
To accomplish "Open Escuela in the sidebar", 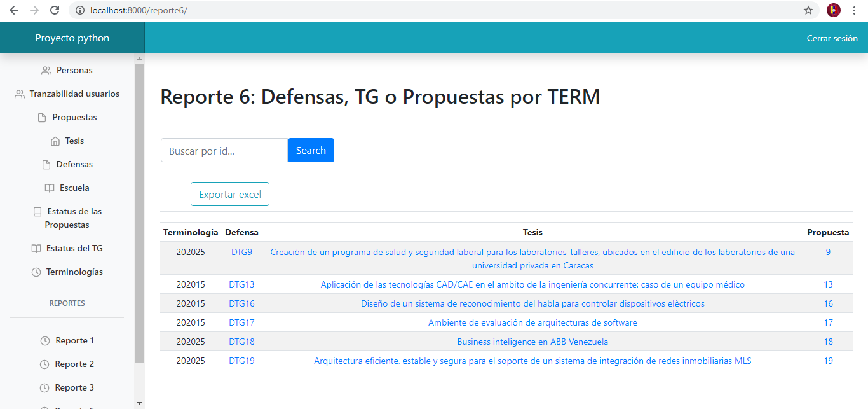I will (x=74, y=188).
